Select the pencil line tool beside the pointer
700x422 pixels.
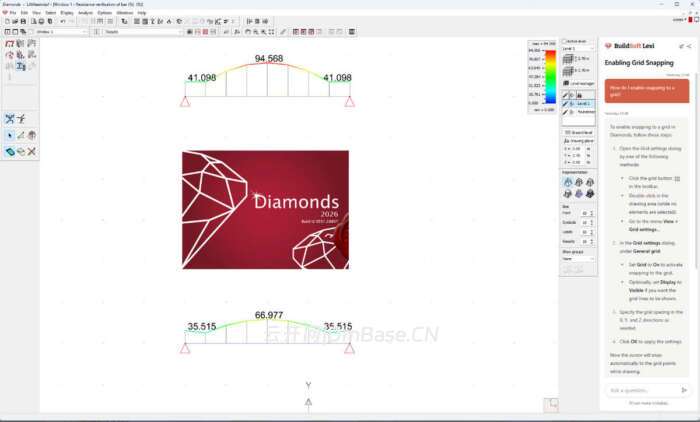pos(21,135)
